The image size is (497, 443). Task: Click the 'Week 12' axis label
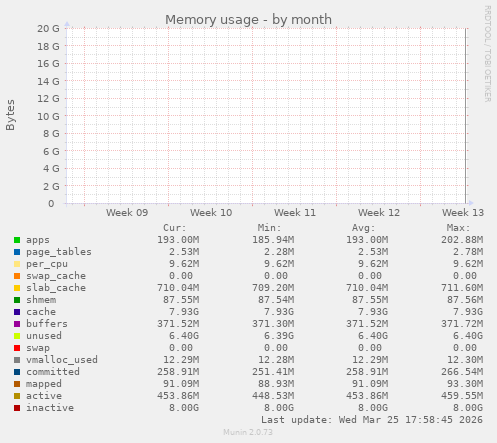379,213
